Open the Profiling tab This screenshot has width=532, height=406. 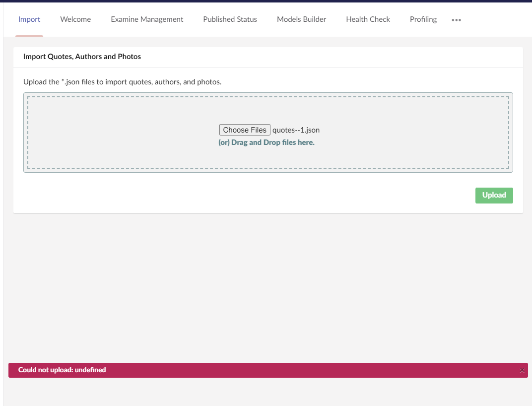(423, 19)
